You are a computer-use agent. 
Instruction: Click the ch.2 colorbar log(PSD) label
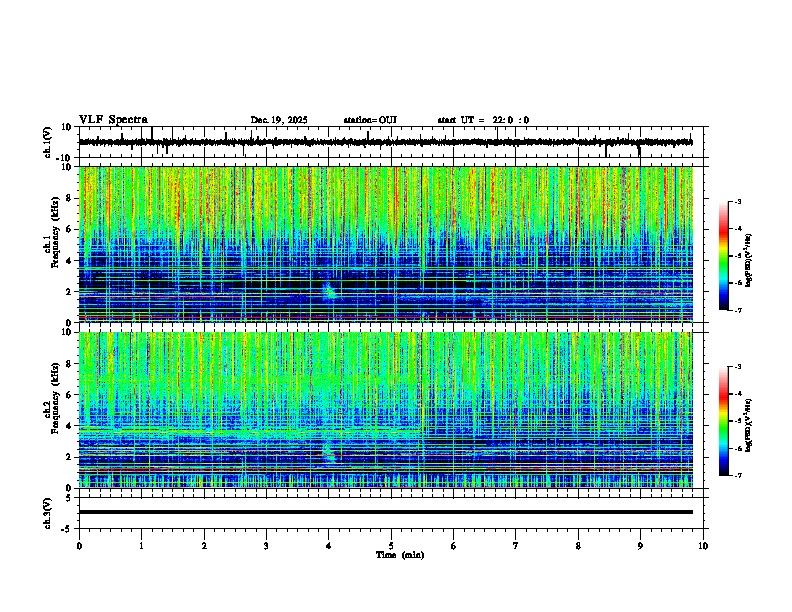(749, 425)
